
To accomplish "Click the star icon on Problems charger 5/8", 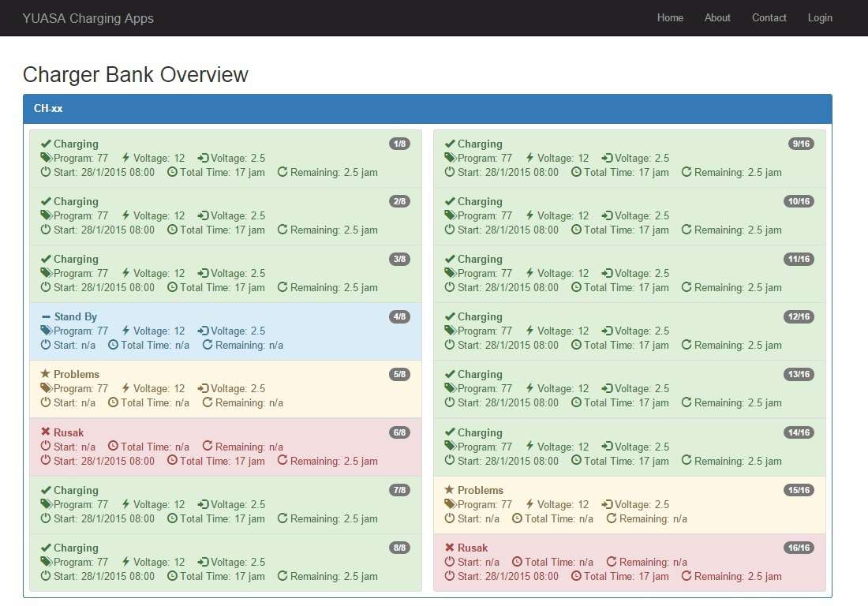I will (x=46, y=374).
